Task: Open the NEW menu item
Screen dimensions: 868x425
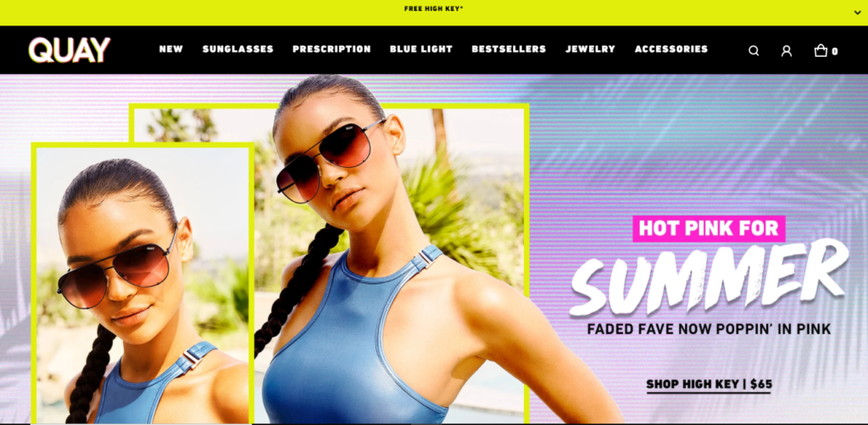Action: tap(171, 48)
